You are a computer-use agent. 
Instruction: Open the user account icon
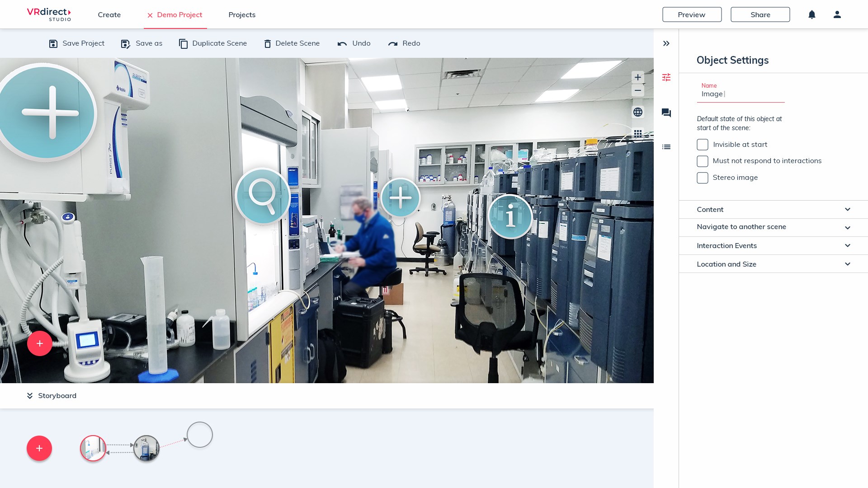(x=837, y=14)
